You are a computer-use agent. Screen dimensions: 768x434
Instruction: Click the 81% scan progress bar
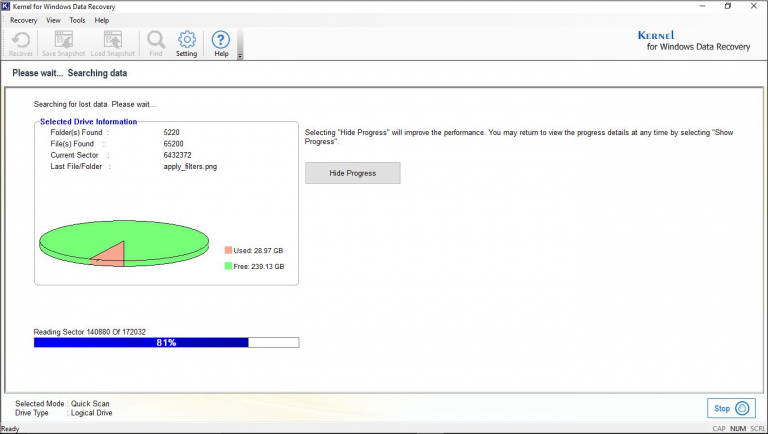(167, 342)
